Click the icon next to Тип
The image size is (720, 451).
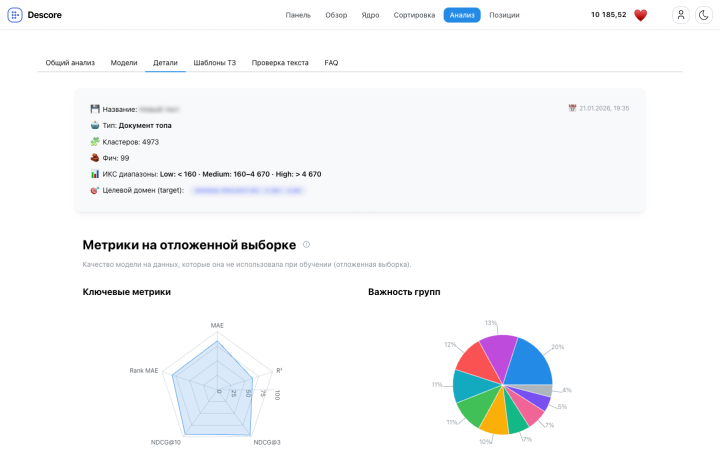95,125
